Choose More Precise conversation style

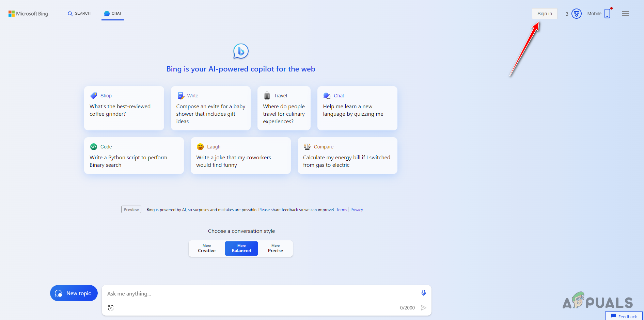point(276,249)
